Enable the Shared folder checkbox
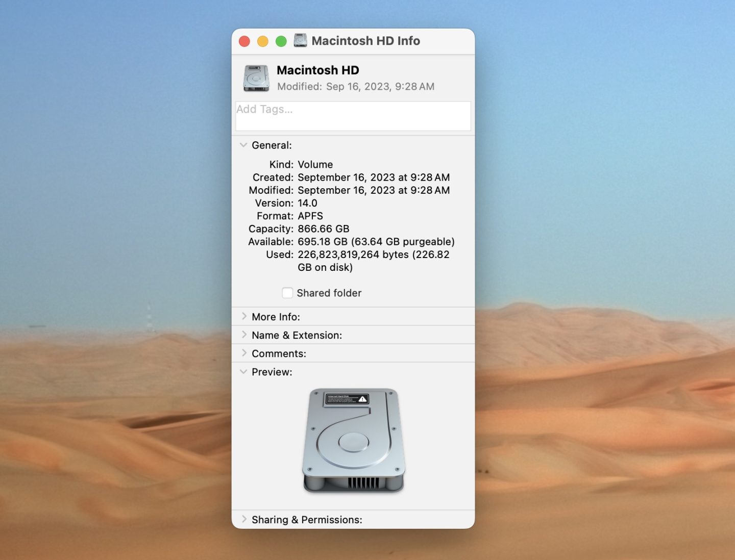735x560 pixels. tap(287, 293)
